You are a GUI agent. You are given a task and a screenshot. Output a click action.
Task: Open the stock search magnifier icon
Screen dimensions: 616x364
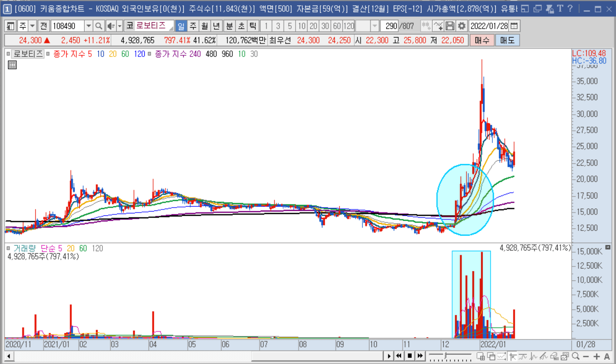coord(99,26)
